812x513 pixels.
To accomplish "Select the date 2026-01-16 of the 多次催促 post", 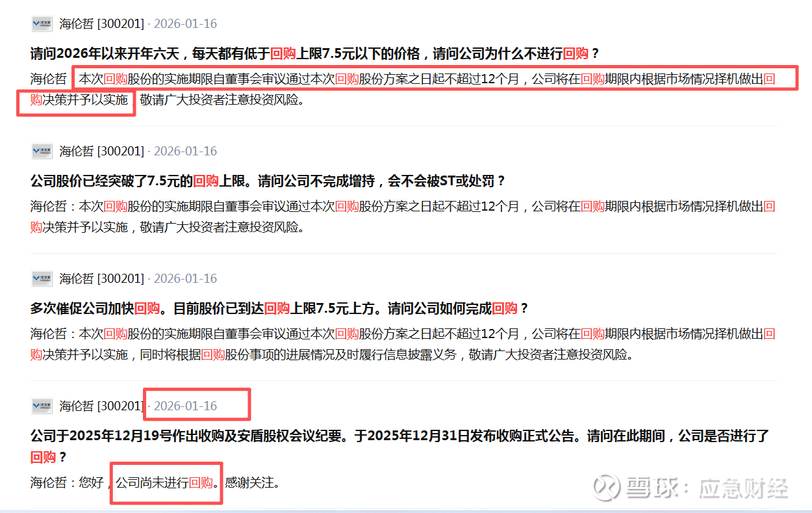I will [185, 279].
